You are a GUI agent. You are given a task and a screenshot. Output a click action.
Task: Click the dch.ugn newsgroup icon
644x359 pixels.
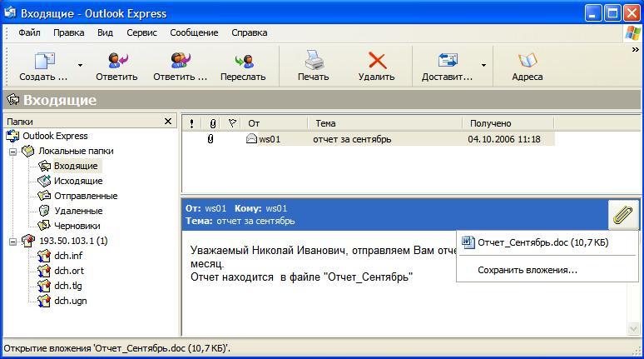tap(44, 301)
